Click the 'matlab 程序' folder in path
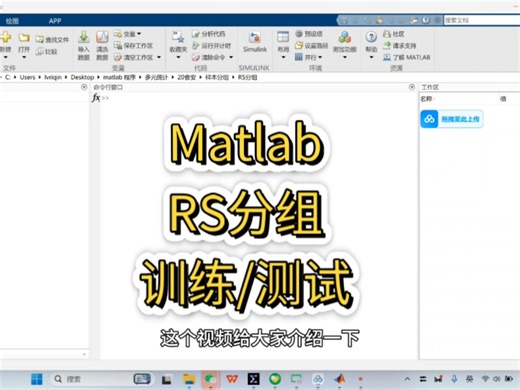The image size is (520, 390). point(119,77)
